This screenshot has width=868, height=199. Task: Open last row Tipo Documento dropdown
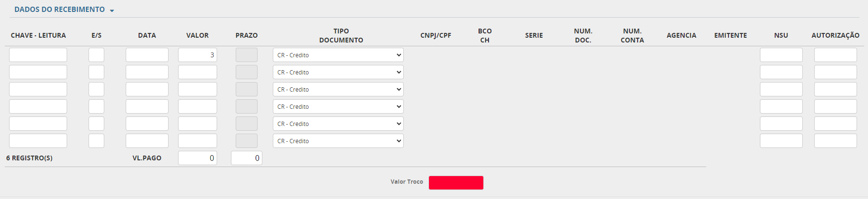tap(338, 141)
